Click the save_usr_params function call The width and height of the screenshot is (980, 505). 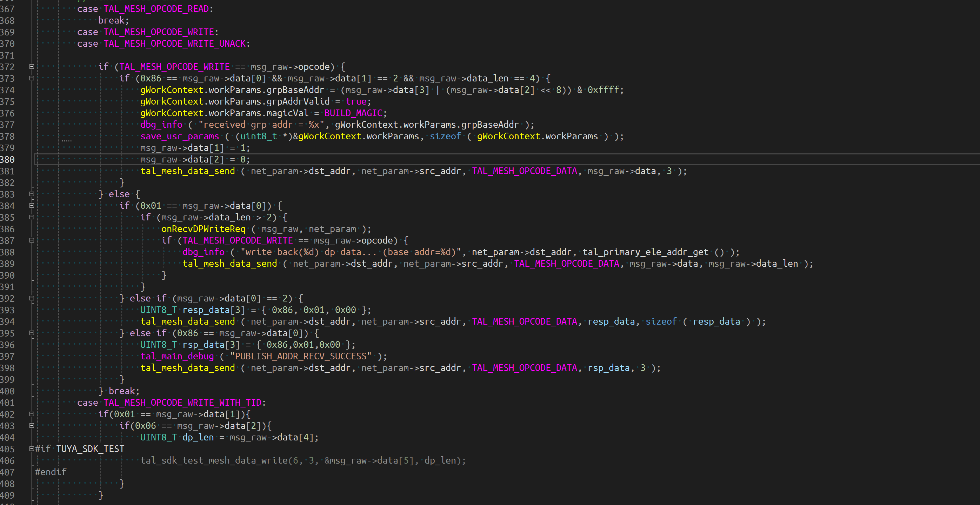(x=180, y=136)
